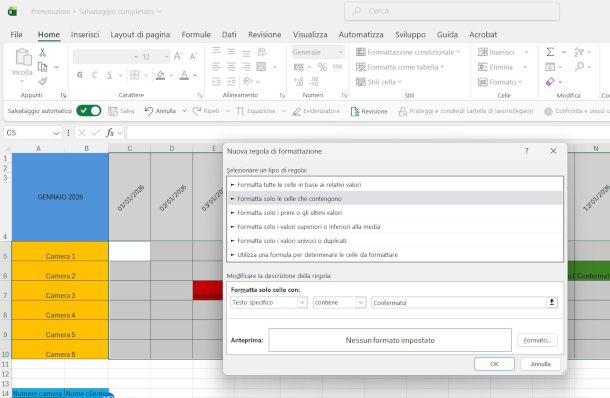Click the cell borders icon

click(x=135, y=75)
